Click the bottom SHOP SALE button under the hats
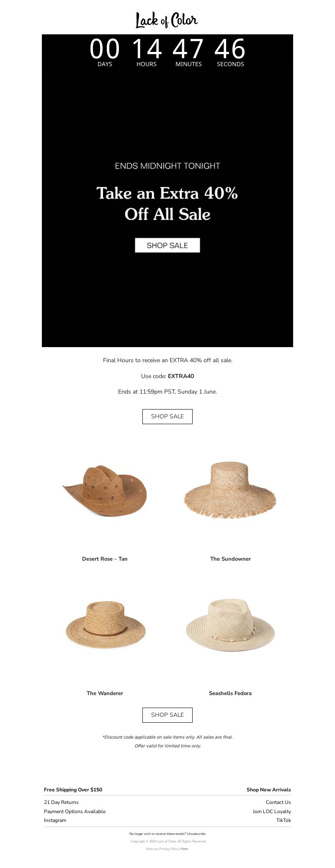 click(x=167, y=715)
